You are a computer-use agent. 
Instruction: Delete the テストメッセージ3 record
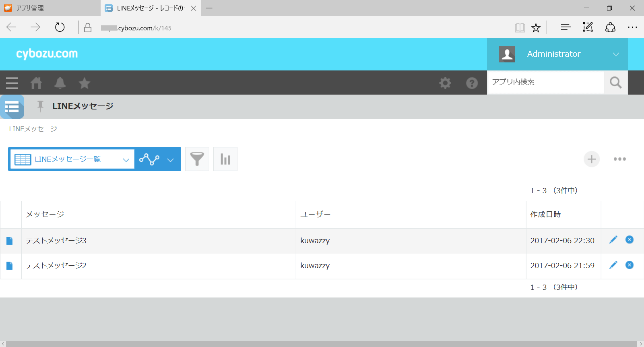tap(630, 240)
